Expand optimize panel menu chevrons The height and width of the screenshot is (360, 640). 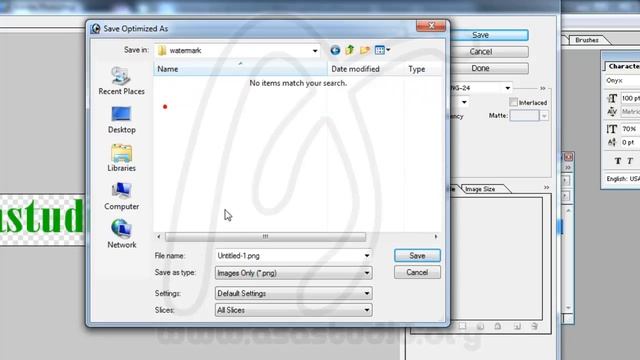point(542,88)
